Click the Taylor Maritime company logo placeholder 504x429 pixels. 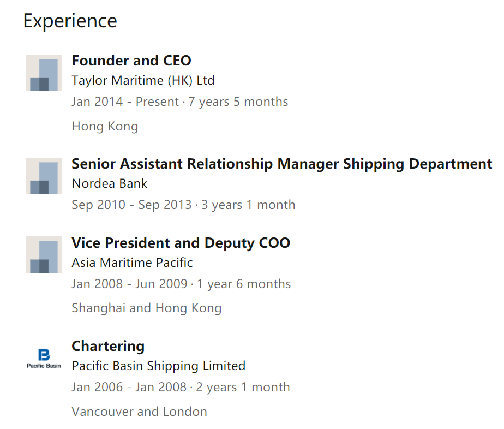click(44, 73)
